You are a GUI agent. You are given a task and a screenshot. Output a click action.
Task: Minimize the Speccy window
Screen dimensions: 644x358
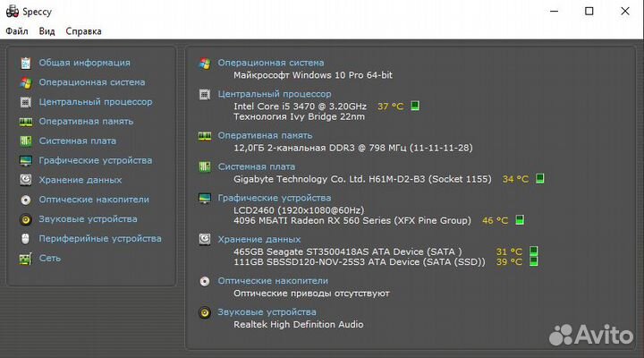pos(554,11)
